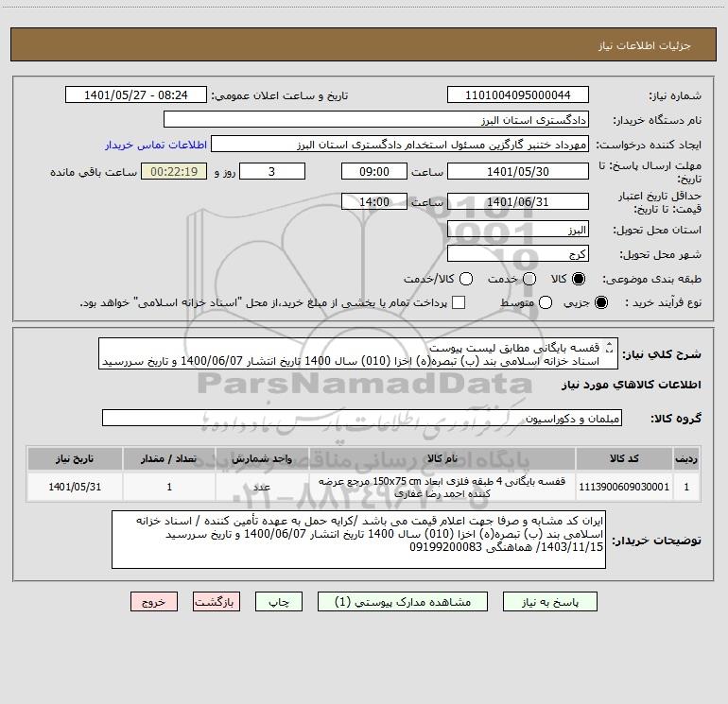Click the announcement date field 1401/05/27 - 08:24
Image resolution: width=728 pixels, height=704 pixels.
[136, 95]
